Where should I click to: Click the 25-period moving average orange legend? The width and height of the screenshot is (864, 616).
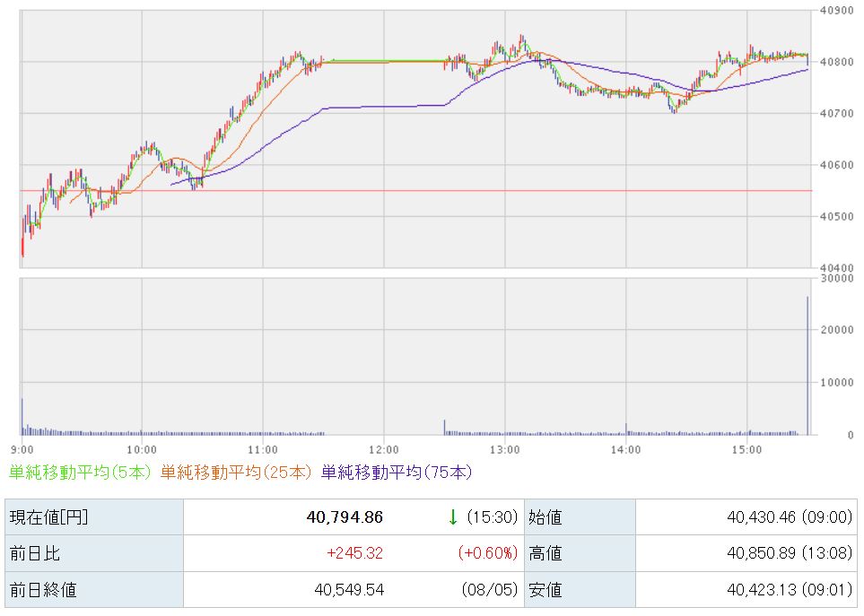coord(236,473)
